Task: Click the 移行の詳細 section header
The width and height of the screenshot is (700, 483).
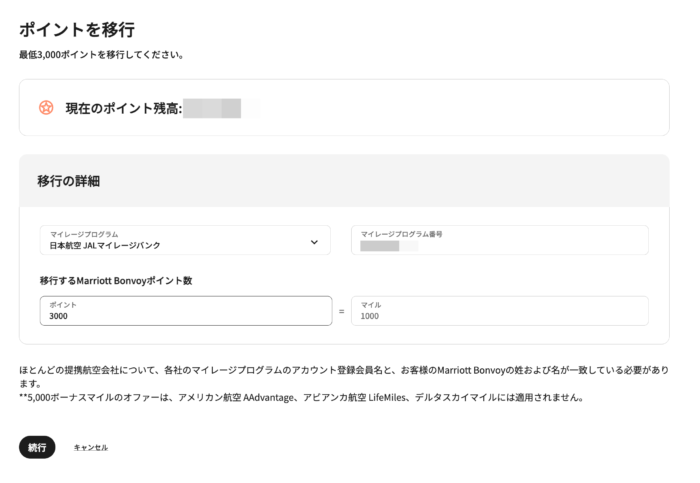Action: (68, 181)
